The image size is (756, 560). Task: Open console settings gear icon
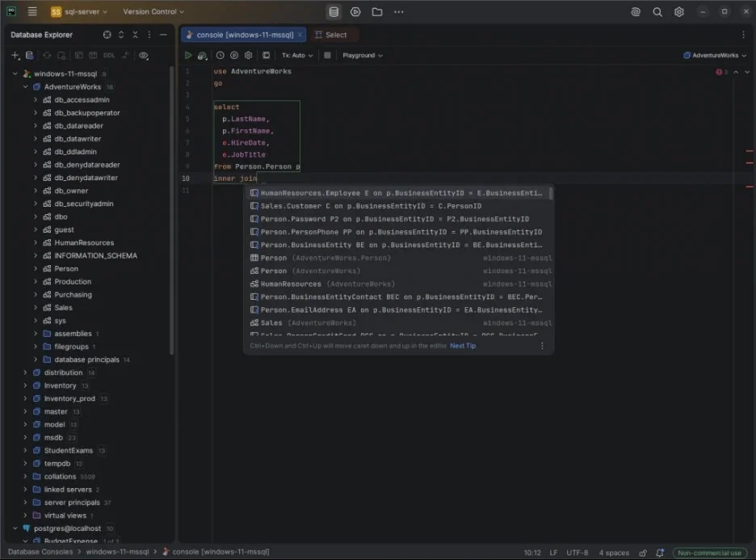tap(248, 56)
